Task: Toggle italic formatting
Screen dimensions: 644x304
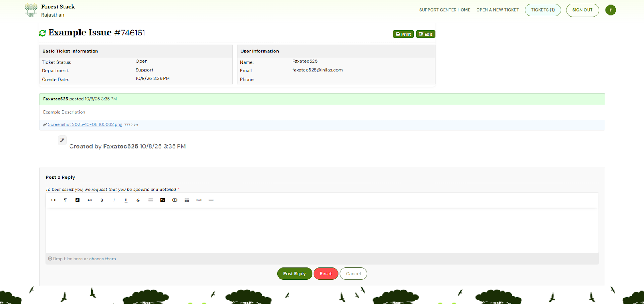Action: 114,200
